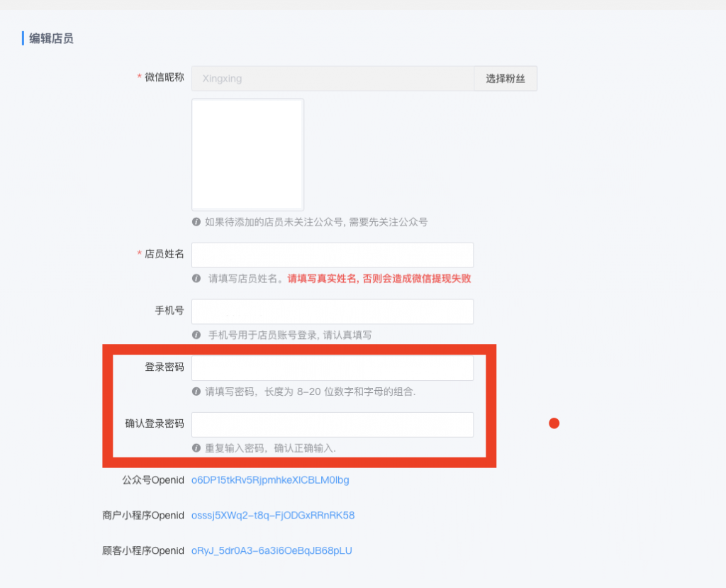The image size is (726, 588).
Task: Open the 顾客小程序Openid value link
Action: (x=272, y=551)
